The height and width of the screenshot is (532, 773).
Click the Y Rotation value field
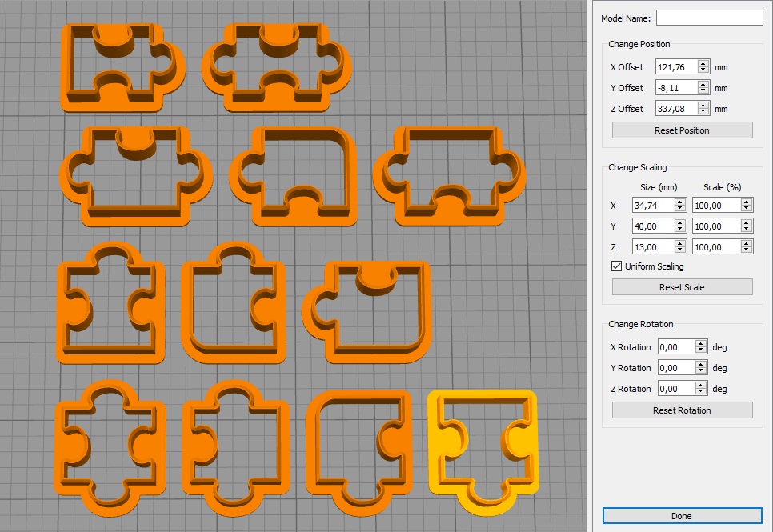676,368
